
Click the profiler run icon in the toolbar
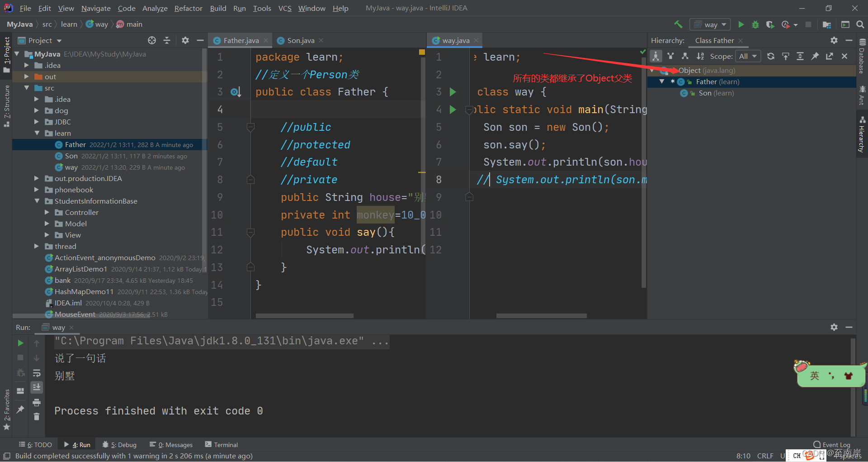786,24
